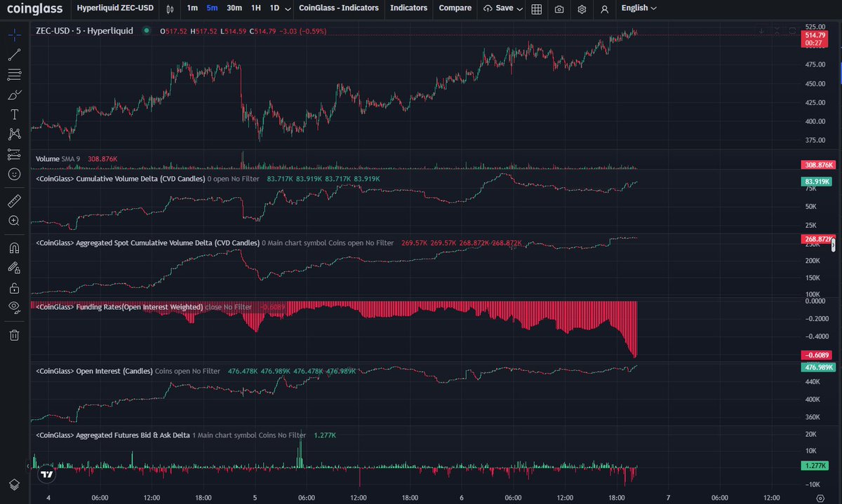
Task: Open the CoinGlass - Indicators menu
Action: tap(338, 9)
